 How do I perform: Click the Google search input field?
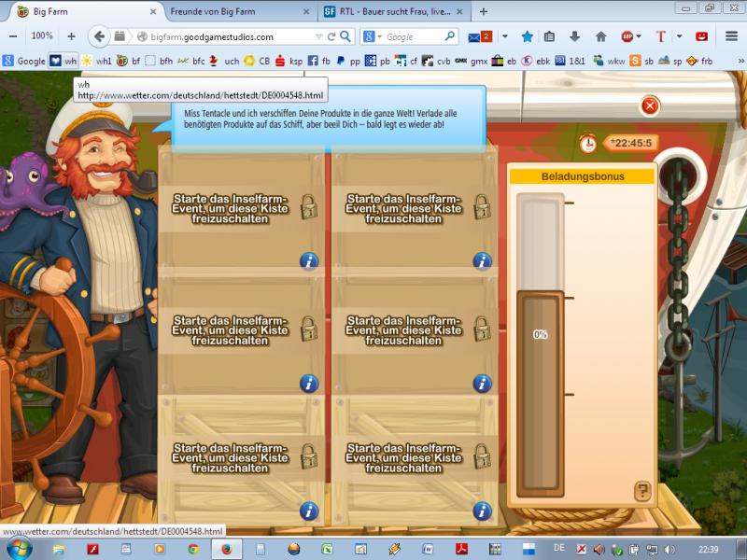point(414,36)
